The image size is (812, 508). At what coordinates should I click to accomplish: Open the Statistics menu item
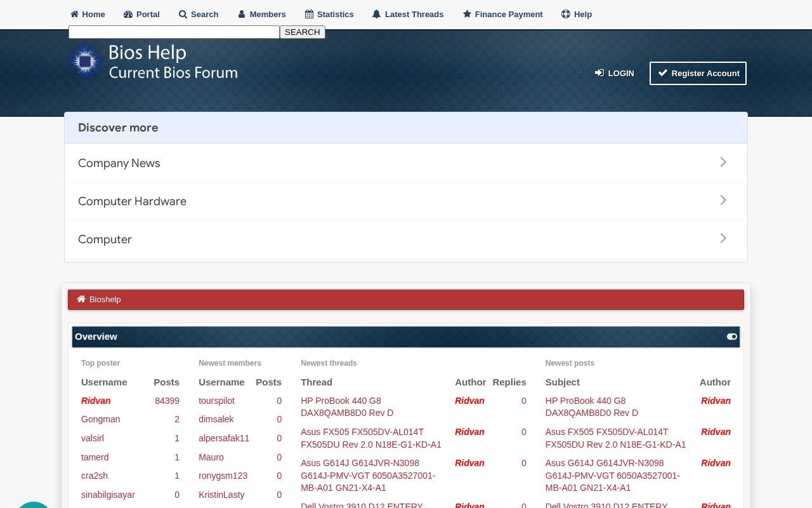[329, 14]
